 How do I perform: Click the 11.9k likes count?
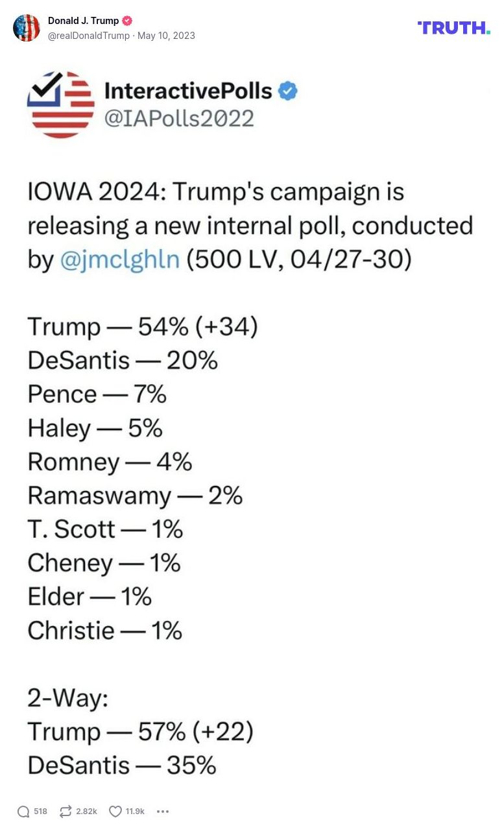click(134, 811)
